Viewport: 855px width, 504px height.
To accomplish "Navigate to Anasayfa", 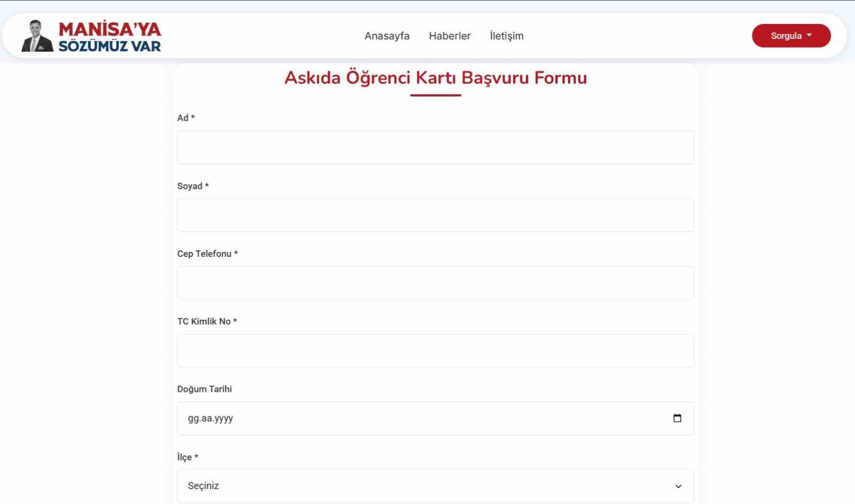I will (x=387, y=36).
